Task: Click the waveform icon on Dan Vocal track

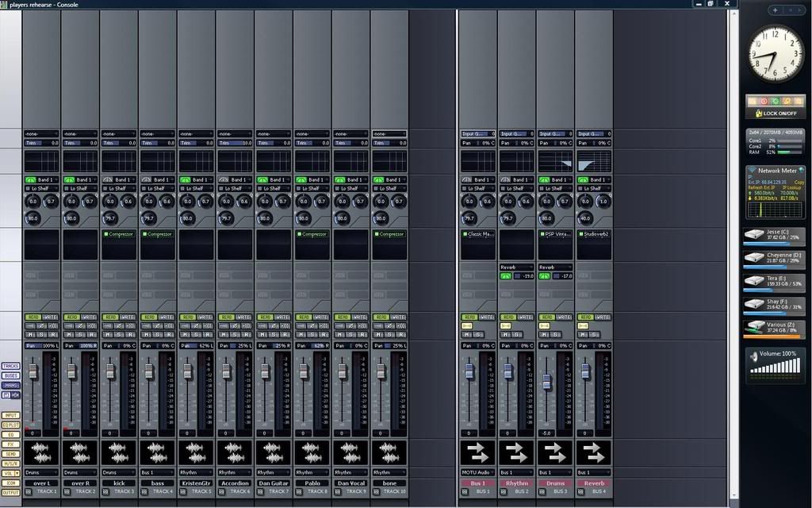Action: (350, 452)
